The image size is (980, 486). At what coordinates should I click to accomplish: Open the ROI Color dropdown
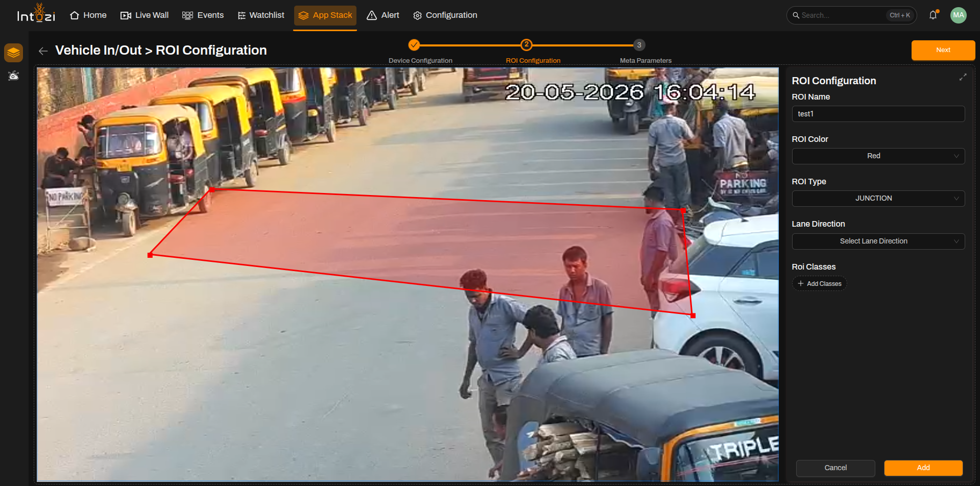pos(878,156)
